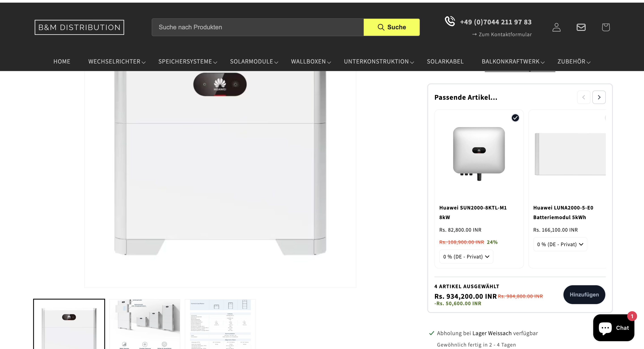
Task: Call number +49 (0)7044 211 97 83
Action: click(496, 22)
